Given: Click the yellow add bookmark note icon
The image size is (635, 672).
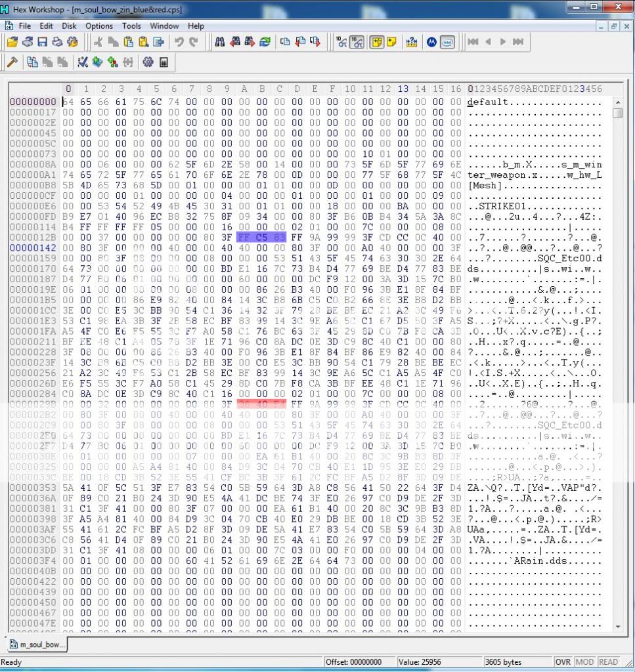Looking at the screenshot, I should point(392,42).
